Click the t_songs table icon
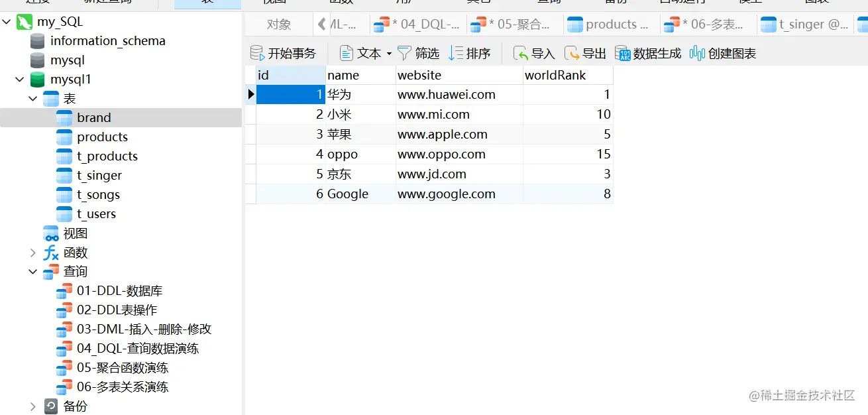This screenshot has width=868, height=415. point(64,195)
